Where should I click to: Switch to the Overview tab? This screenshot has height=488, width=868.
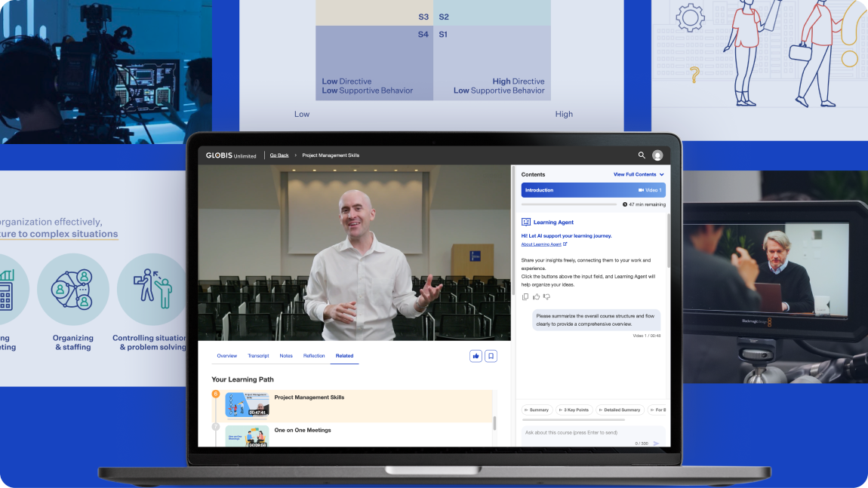point(227,356)
